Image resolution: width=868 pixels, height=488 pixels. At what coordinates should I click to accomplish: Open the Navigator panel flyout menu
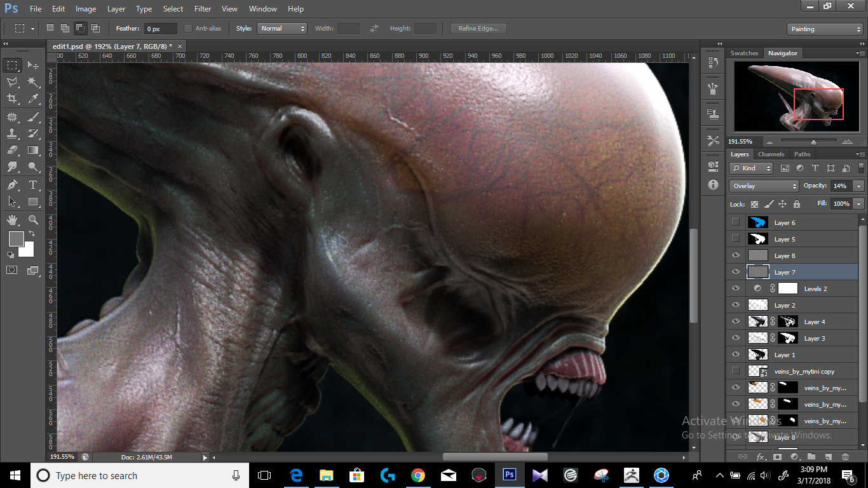(x=860, y=53)
